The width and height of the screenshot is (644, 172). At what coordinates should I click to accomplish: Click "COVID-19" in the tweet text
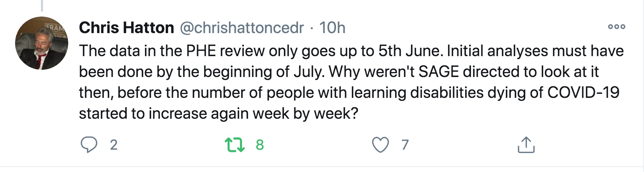coord(583,93)
